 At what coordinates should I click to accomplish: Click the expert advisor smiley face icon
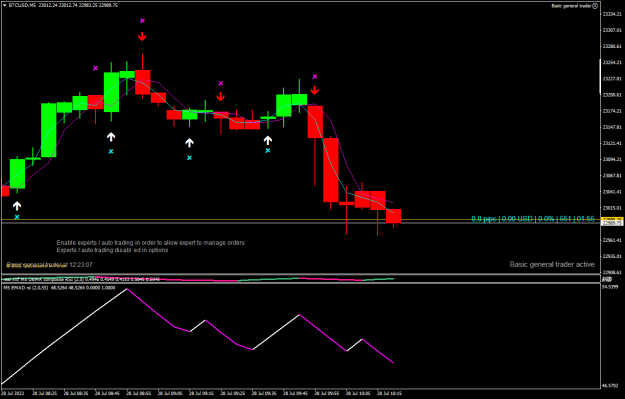595,6
